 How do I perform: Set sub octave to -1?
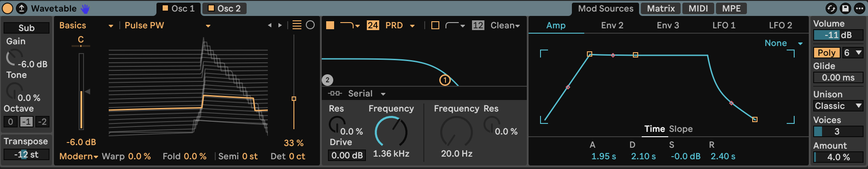(27, 122)
